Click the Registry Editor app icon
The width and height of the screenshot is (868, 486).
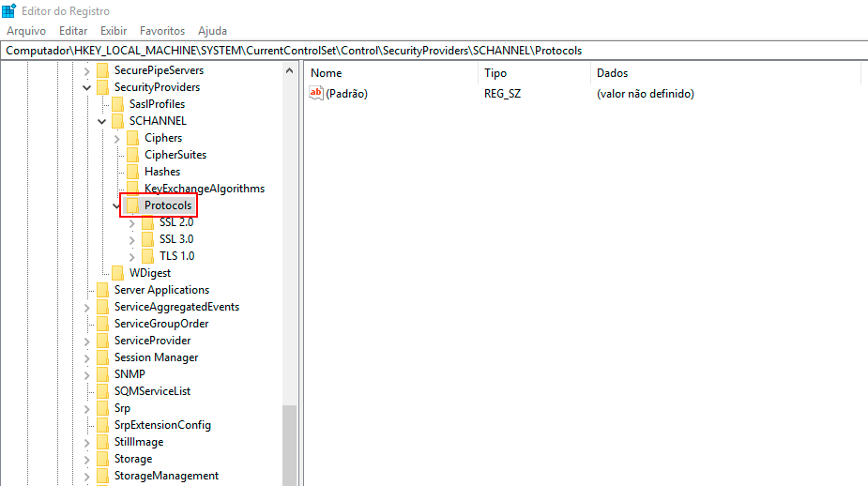[8, 10]
